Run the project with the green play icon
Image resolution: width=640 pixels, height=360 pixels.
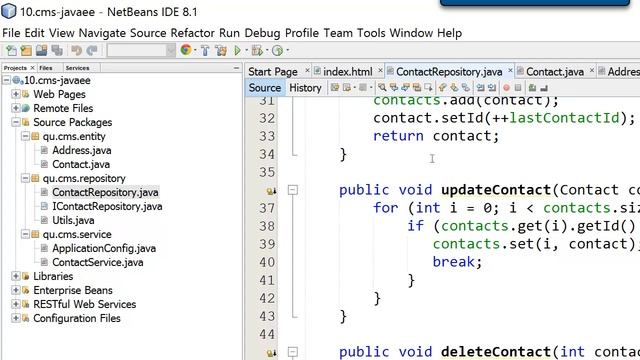click(x=237, y=50)
